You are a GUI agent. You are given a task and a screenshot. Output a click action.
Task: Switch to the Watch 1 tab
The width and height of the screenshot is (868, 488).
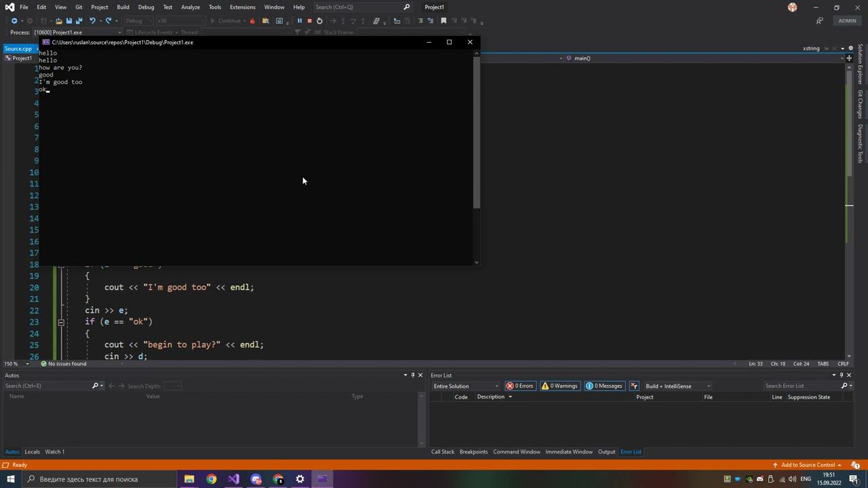55,452
